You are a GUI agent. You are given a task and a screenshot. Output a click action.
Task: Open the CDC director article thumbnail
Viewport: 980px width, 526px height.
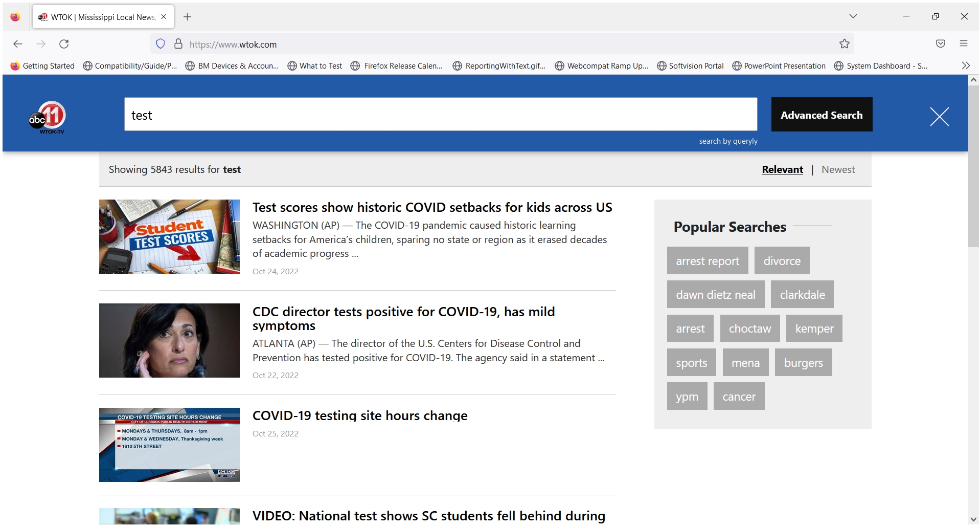pos(169,340)
